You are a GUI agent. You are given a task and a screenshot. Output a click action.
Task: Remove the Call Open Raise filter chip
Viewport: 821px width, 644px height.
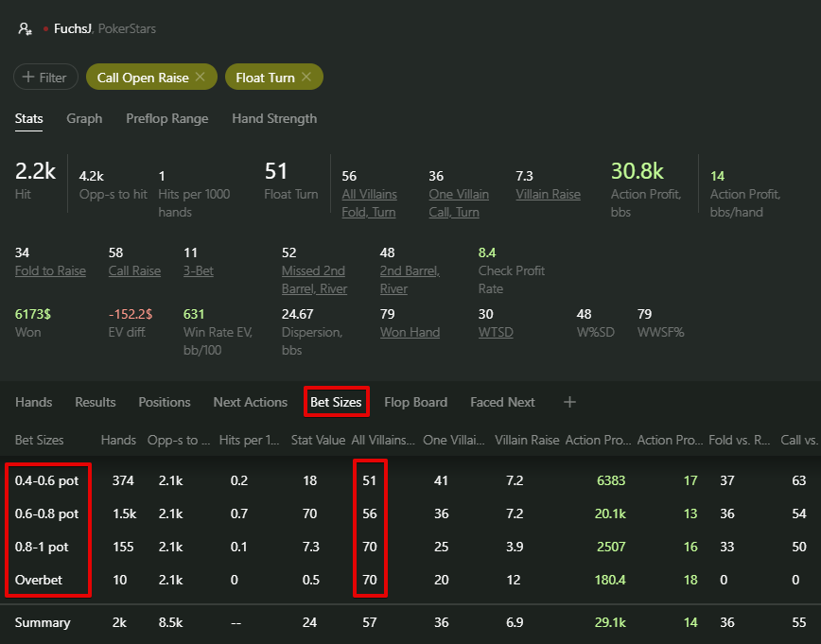[200, 78]
